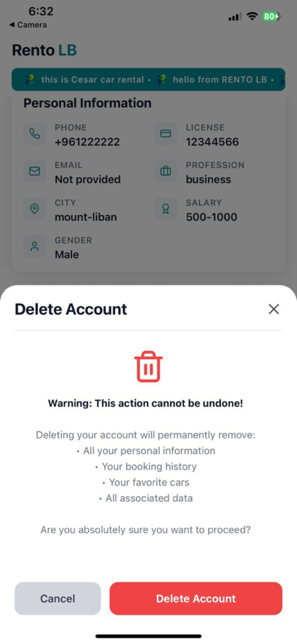Tap the Cesar car rental announcement banner
This screenshot has height=644, width=297.
point(148,79)
